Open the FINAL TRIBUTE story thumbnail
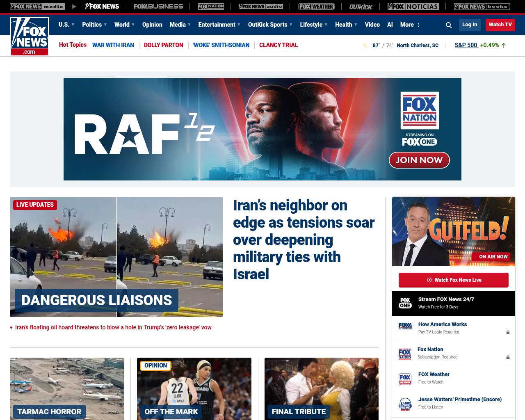 click(322, 389)
